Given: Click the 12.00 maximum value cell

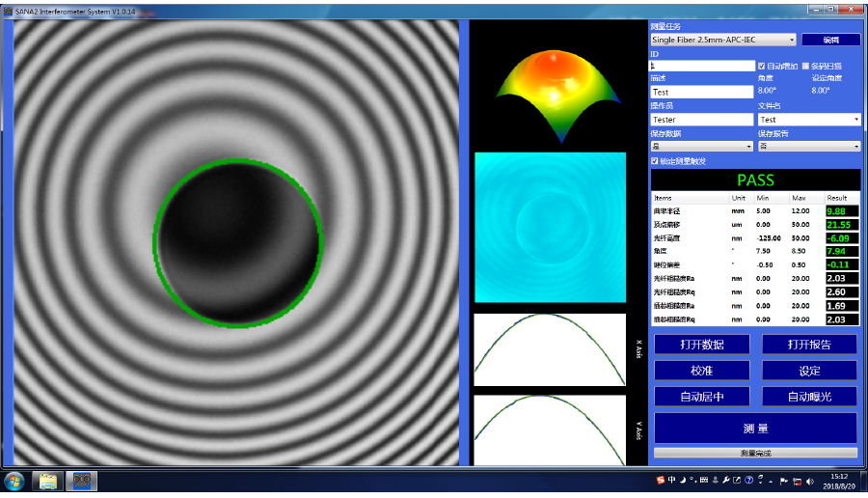Looking at the screenshot, I should tap(800, 211).
